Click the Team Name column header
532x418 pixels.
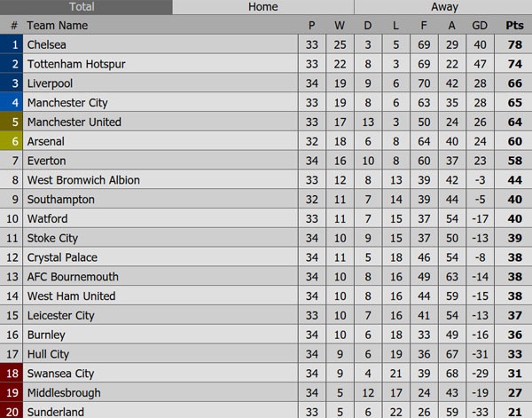[58, 26]
